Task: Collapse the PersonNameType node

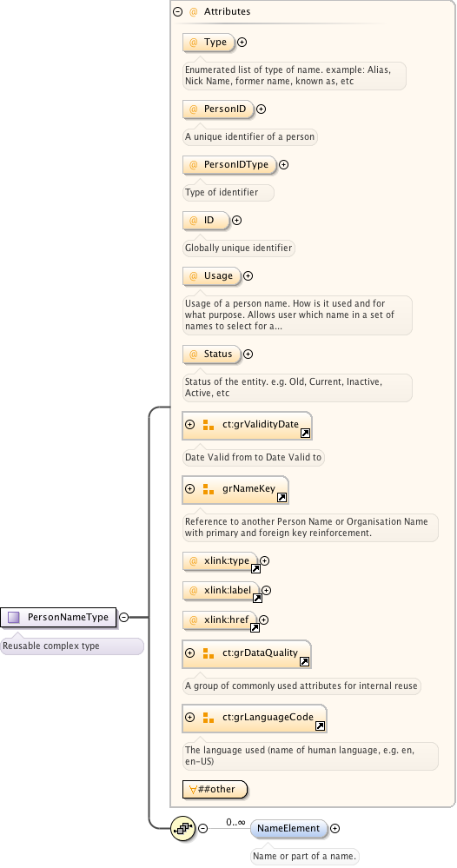Action: [124, 617]
